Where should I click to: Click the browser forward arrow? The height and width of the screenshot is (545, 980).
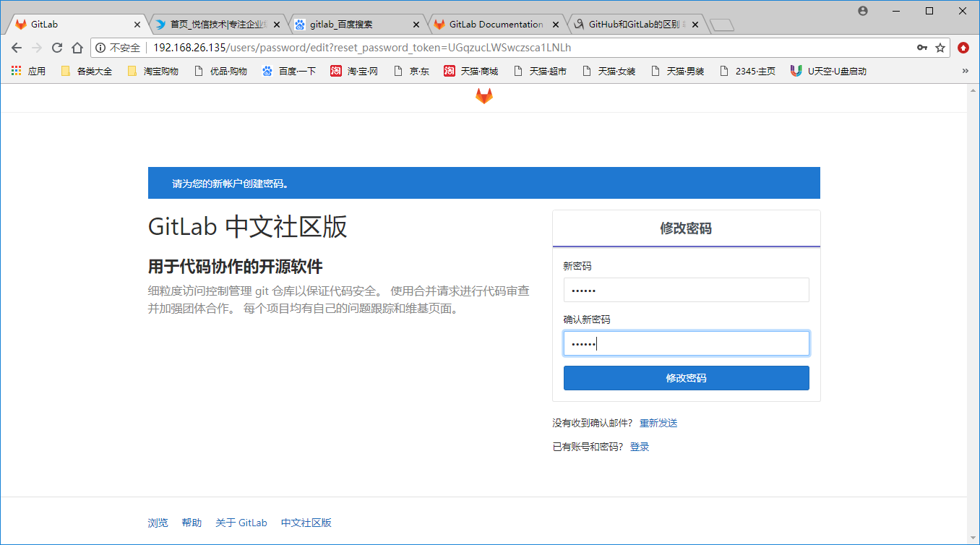pyautogui.click(x=37, y=48)
